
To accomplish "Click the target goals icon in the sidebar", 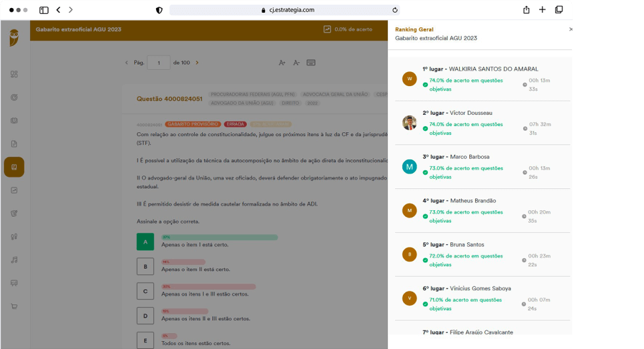I will click(14, 97).
